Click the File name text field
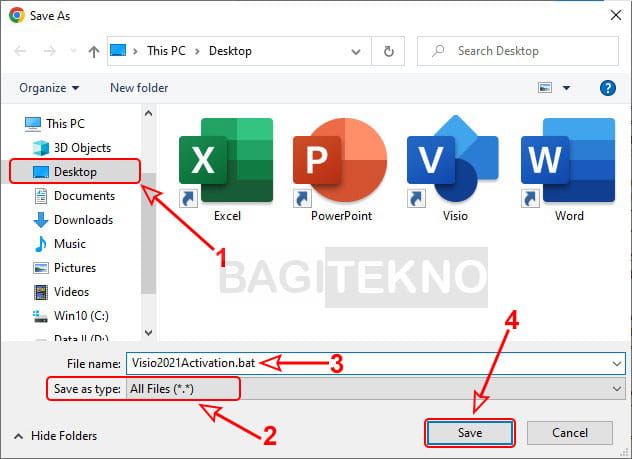 (x=376, y=363)
